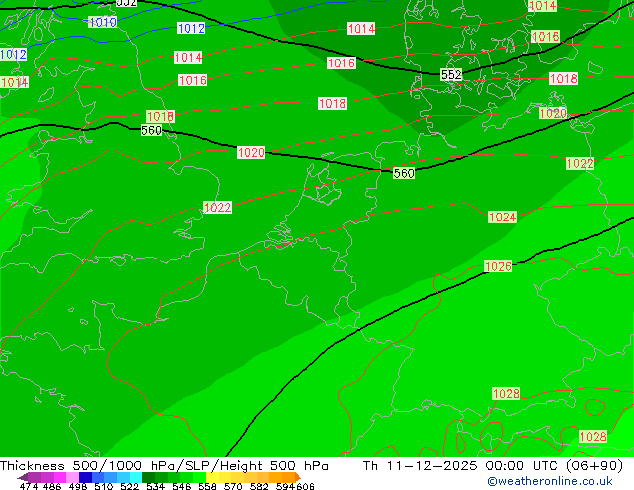
Task: Click the 510 legend value
Action: (x=104, y=486)
